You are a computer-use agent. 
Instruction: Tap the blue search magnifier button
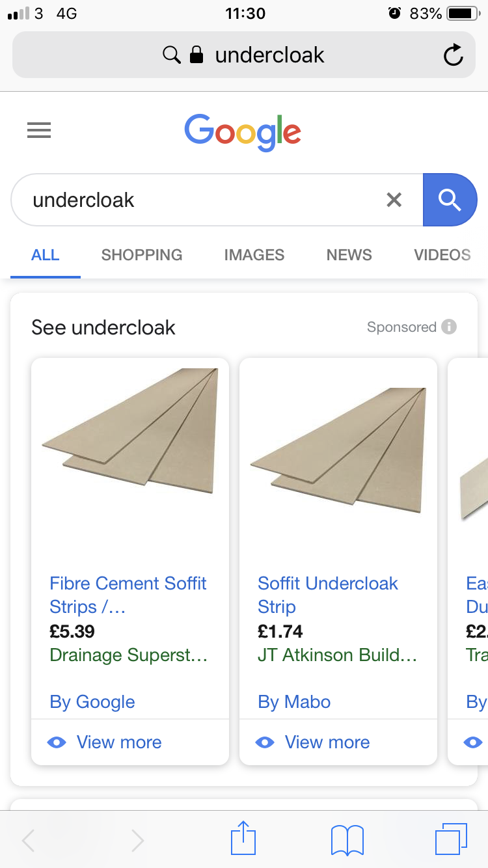tap(450, 200)
